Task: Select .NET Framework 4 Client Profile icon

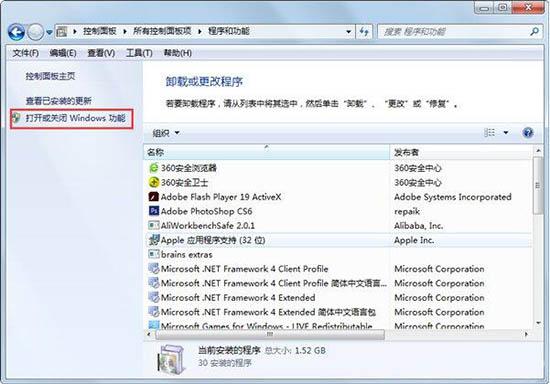Action: [154, 269]
